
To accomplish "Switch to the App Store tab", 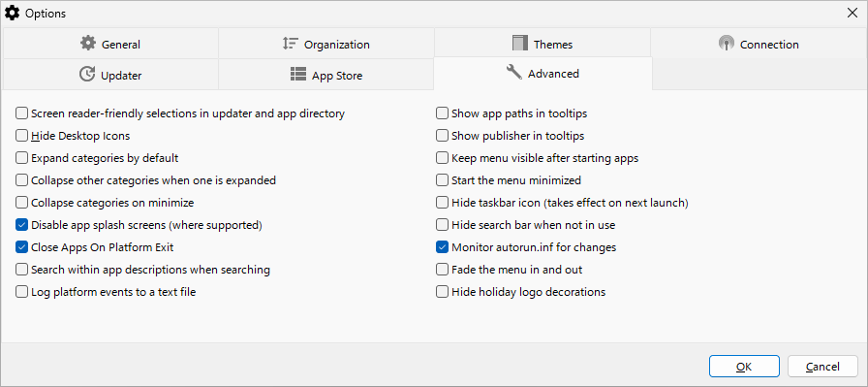I will tap(326, 75).
